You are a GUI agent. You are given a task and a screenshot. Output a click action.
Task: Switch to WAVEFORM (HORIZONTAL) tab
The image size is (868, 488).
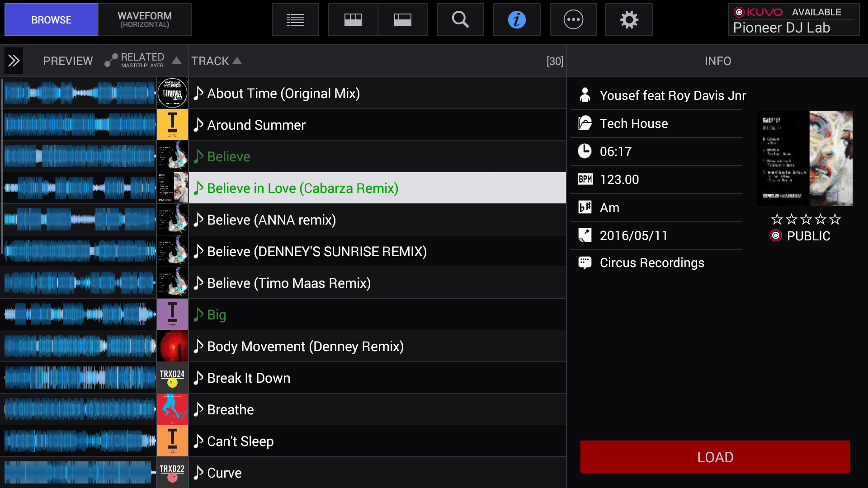click(145, 20)
